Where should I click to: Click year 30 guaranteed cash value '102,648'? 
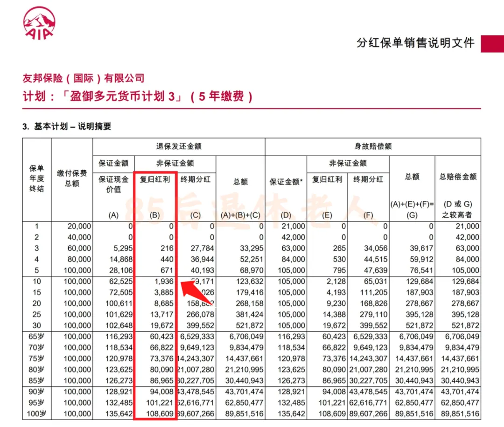coord(119,325)
